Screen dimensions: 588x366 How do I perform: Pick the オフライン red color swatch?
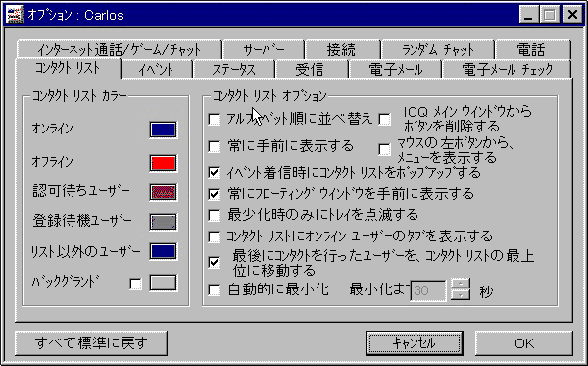(163, 163)
